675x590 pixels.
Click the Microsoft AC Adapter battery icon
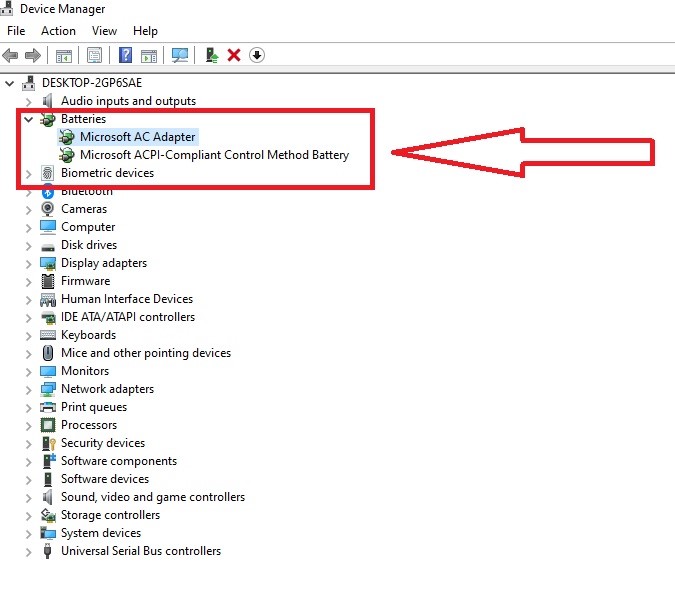click(x=67, y=137)
